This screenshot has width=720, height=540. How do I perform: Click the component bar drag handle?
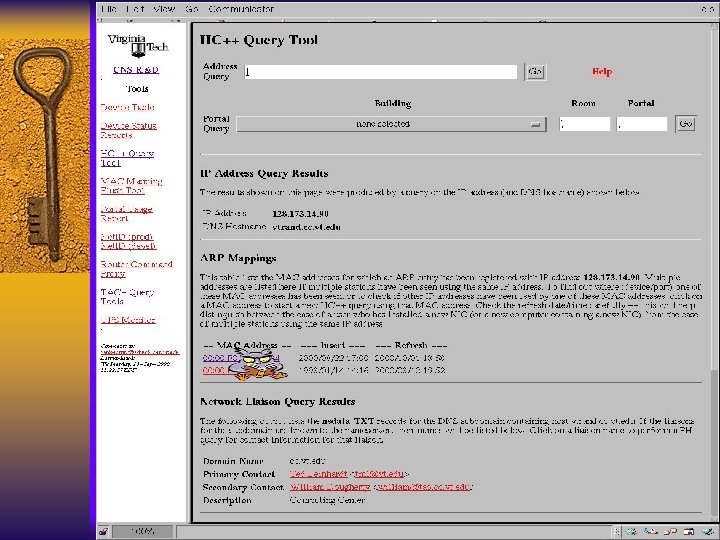(x=618, y=532)
